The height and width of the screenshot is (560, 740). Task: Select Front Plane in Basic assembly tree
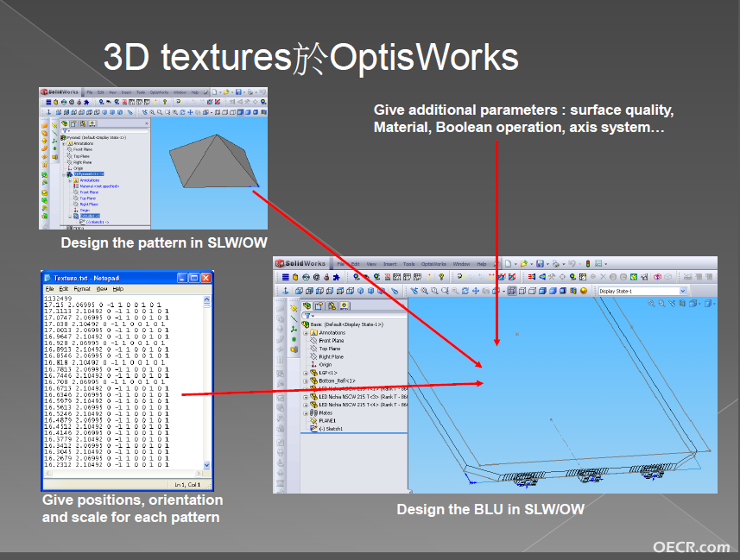tap(326, 341)
